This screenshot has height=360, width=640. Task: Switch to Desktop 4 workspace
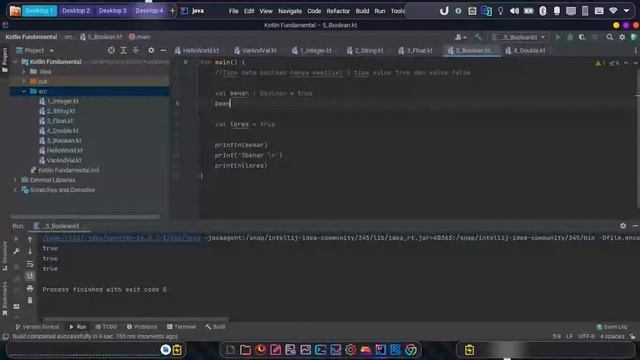pyautogui.click(x=149, y=11)
